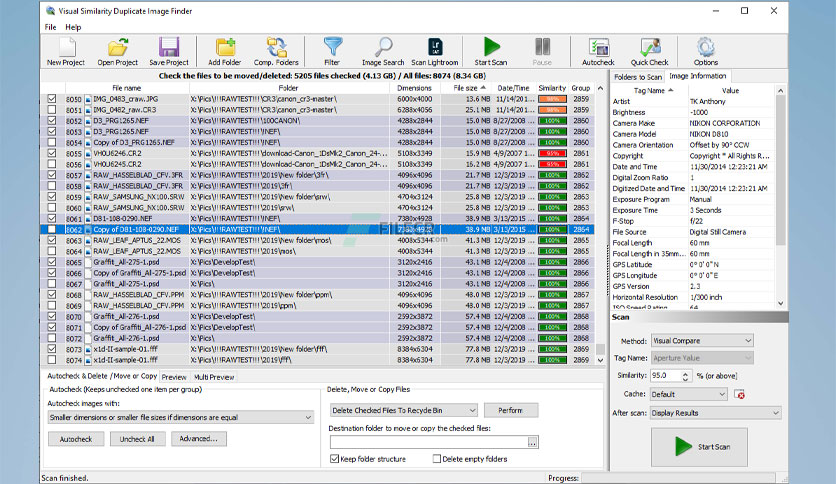Open the Multi Preview tab
The image size is (836, 484).
click(214, 377)
